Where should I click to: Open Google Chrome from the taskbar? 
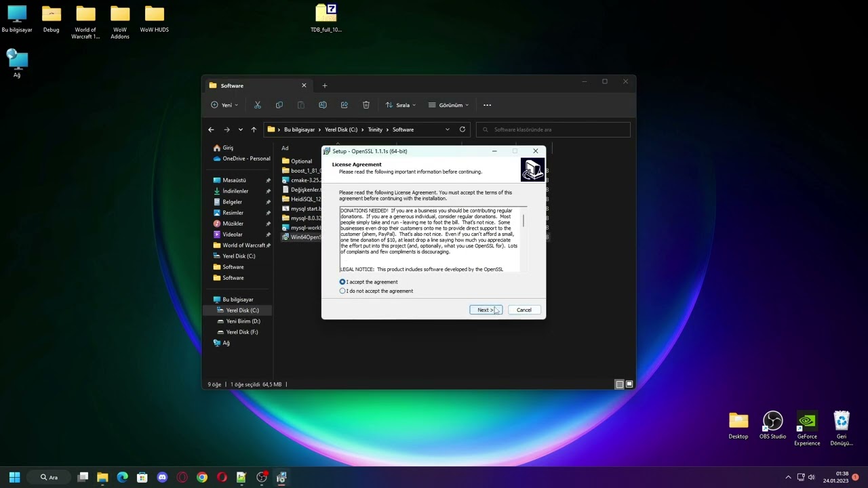[202, 477]
